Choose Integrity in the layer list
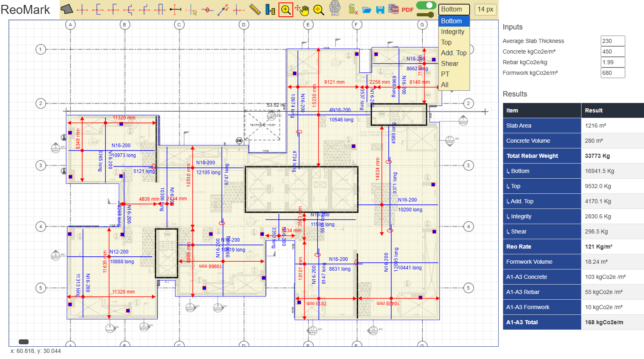This screenshot has width=644, height=359. pyautogui.click(x=454, y=31)
